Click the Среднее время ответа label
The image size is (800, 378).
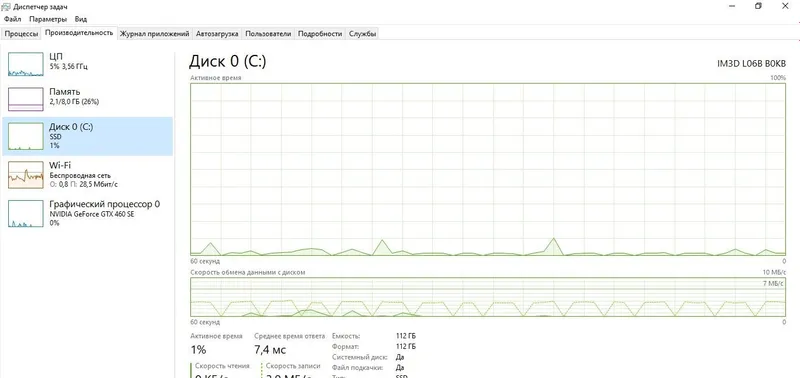[x=289, y=336]
